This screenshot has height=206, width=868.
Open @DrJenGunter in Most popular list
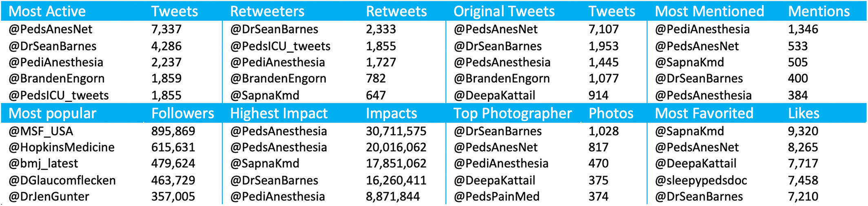[49, 197]
